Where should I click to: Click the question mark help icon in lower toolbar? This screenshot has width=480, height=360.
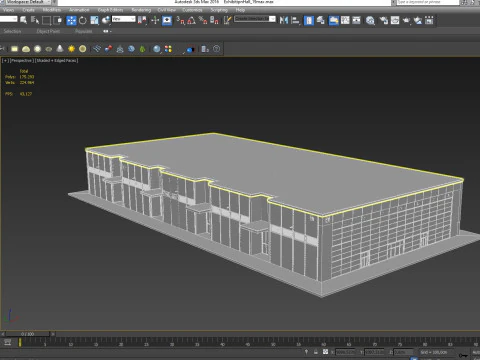coord(217,49)
